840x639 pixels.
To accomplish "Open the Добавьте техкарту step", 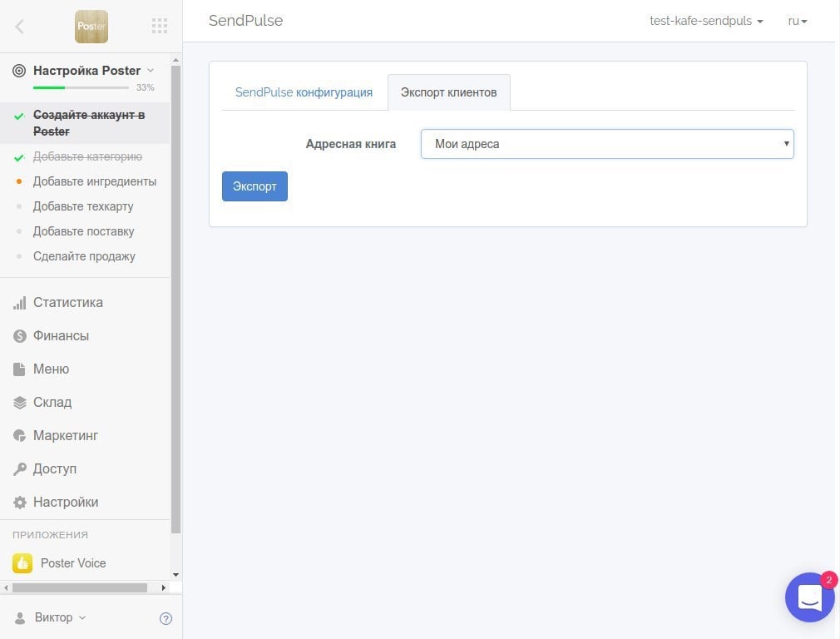I will point(83,206).
